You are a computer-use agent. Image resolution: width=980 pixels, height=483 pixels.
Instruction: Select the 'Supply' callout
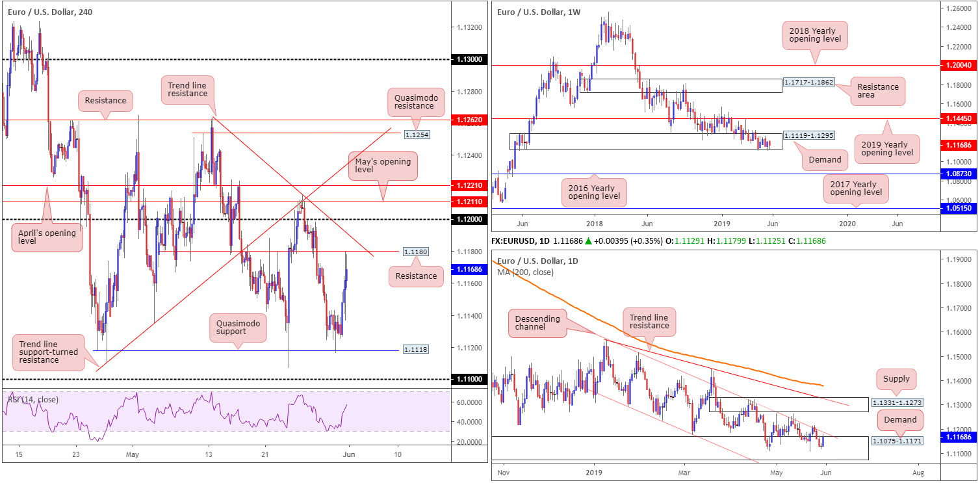tap(897, 378)
